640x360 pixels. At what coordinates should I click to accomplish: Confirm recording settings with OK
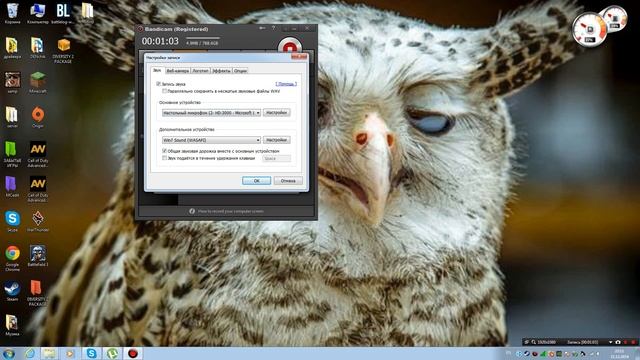pyautogui.click(x=256, y=180)
